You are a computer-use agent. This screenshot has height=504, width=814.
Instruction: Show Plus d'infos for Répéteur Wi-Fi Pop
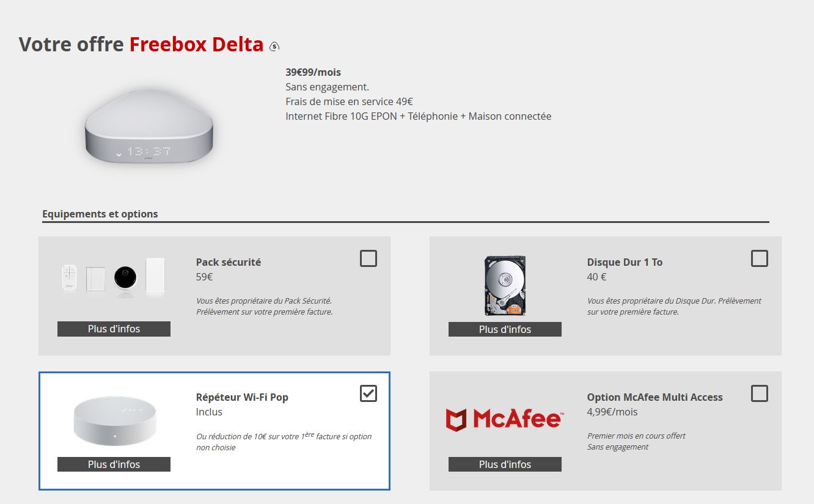tap(114, 464)
